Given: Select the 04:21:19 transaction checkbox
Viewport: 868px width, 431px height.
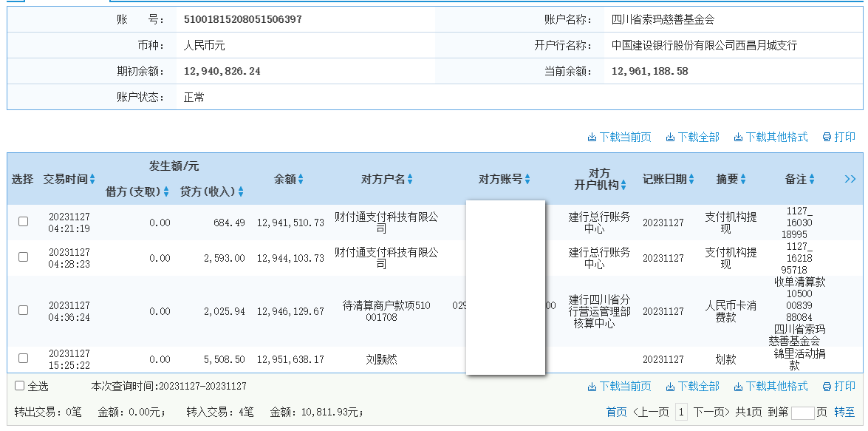Looking at the screenshot, I should pyautogui.click(x=23, y=222).
